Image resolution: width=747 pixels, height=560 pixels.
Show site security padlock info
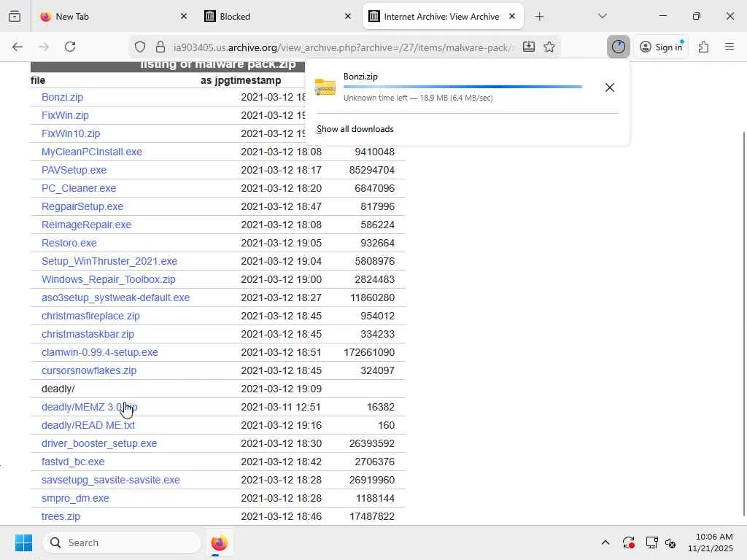point(160,47)
